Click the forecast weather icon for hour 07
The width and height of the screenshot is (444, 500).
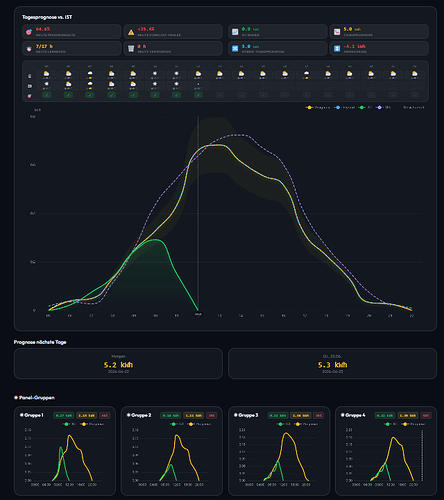coord(90,74)
